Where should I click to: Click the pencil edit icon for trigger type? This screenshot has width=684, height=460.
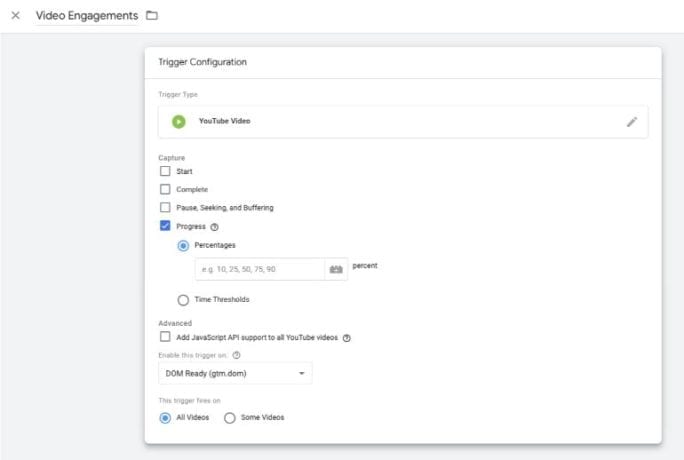click(x=632, y=122)
